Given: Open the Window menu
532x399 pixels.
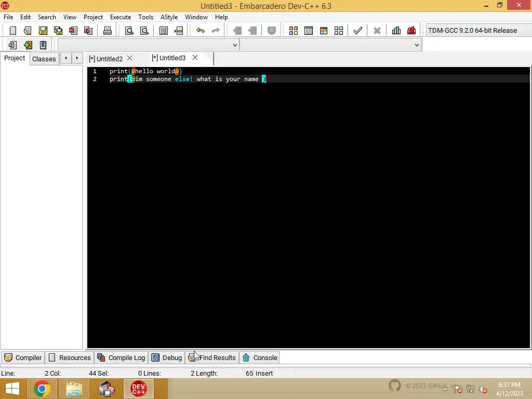Looking at the screenshot, I should coord(196,17).
